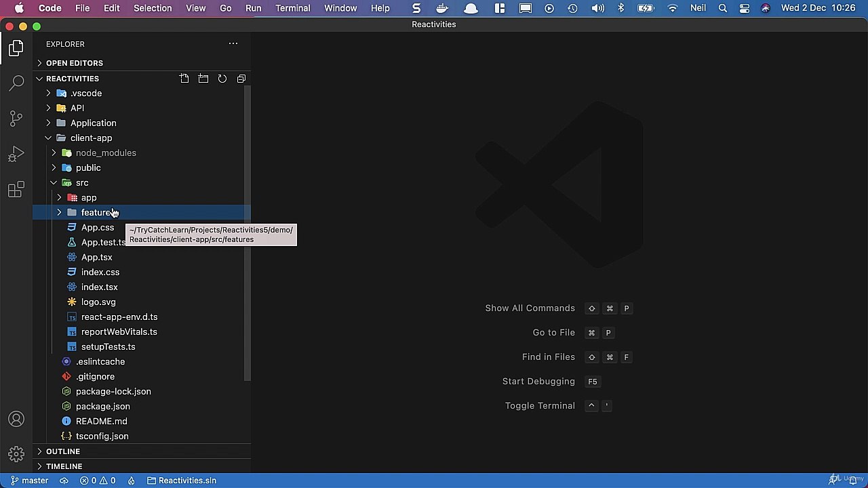Click the volume menu bar icon
This screenshot has width=868, height=488.
pos(597,8)
